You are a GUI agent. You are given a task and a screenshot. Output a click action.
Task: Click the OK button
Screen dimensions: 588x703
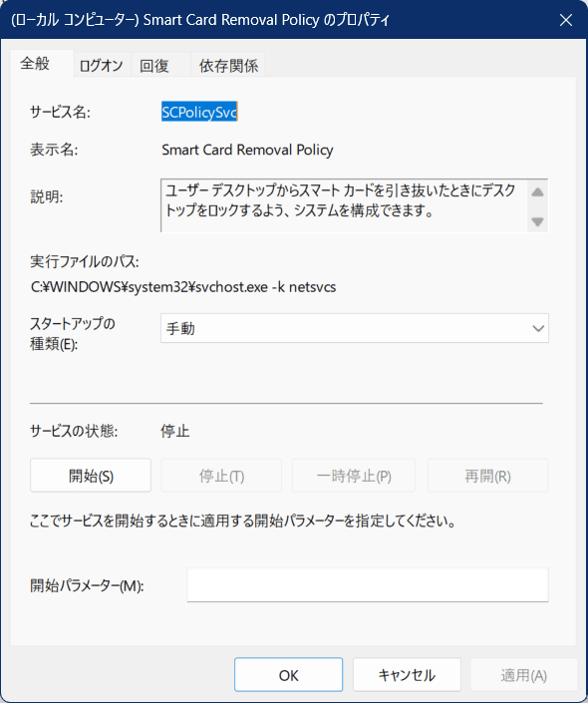pos(288,675)
